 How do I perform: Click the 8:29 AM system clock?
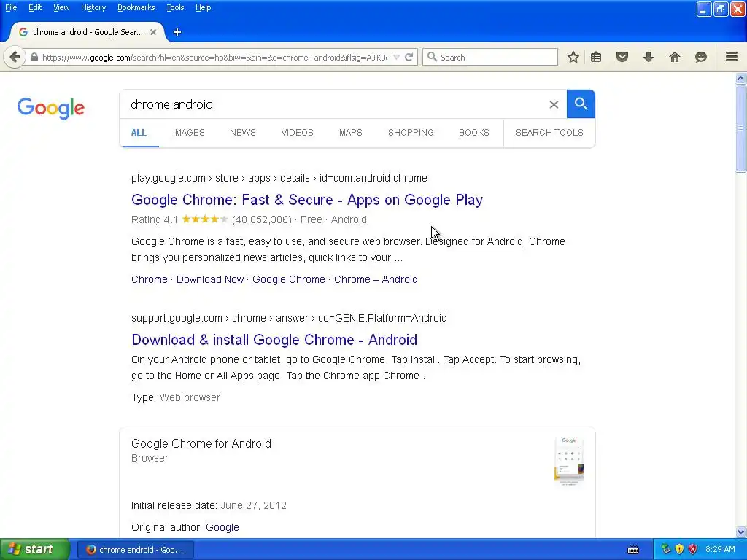(x=720, y=550)
